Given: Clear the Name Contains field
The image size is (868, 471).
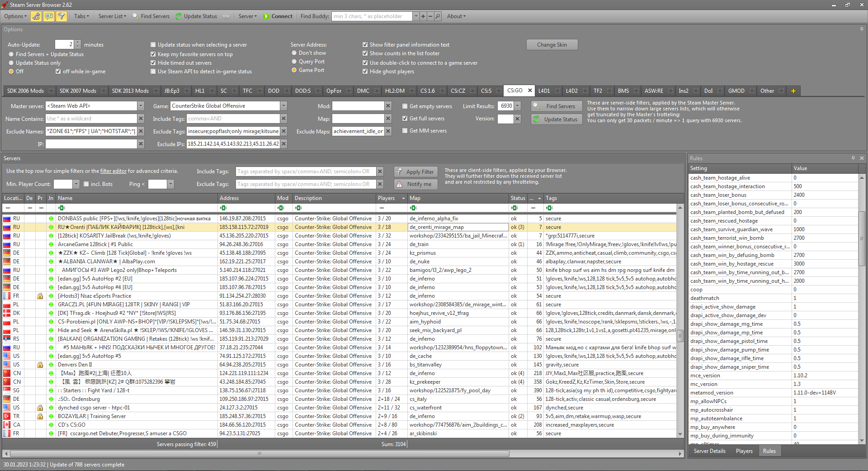Looking at the screenshot, I should click(x=141, y=119).
